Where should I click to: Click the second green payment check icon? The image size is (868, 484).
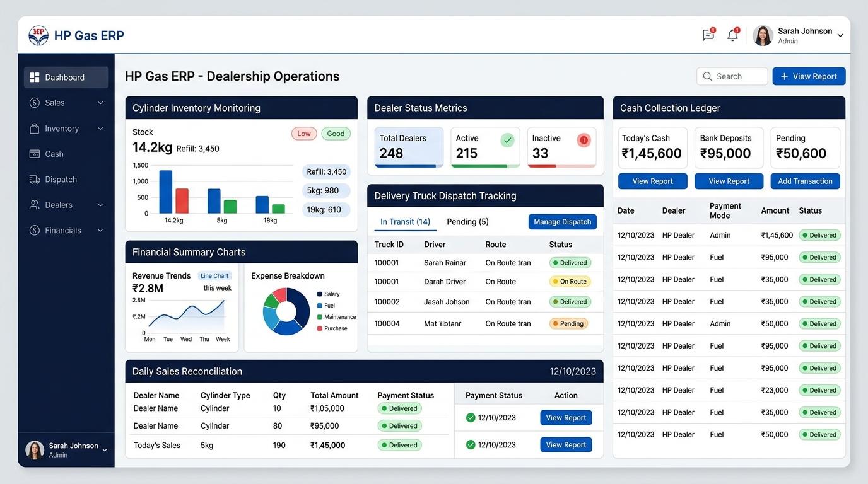pos(471,445)
